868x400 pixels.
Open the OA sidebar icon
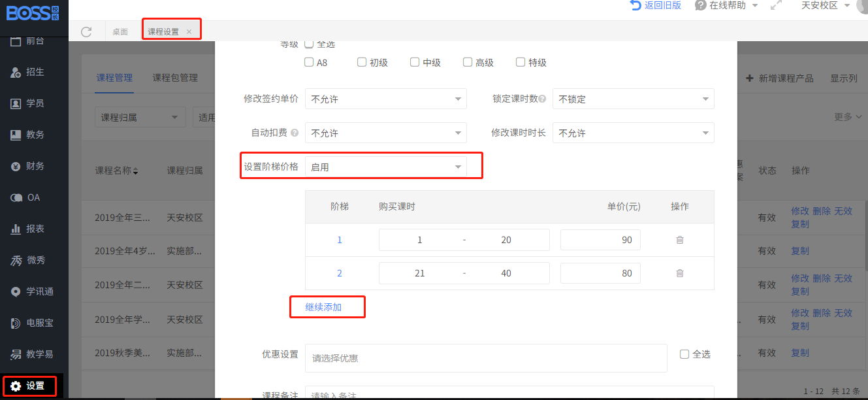click(16, 197)
